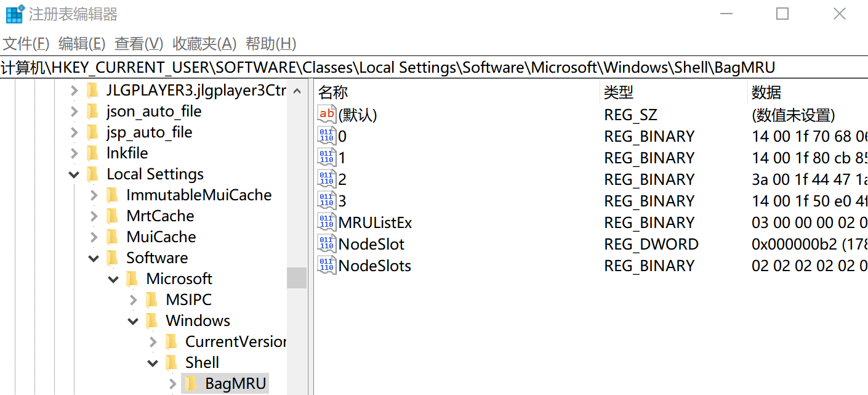Click binary icon of value 1
868x395 pixels.
coord(327,157)
